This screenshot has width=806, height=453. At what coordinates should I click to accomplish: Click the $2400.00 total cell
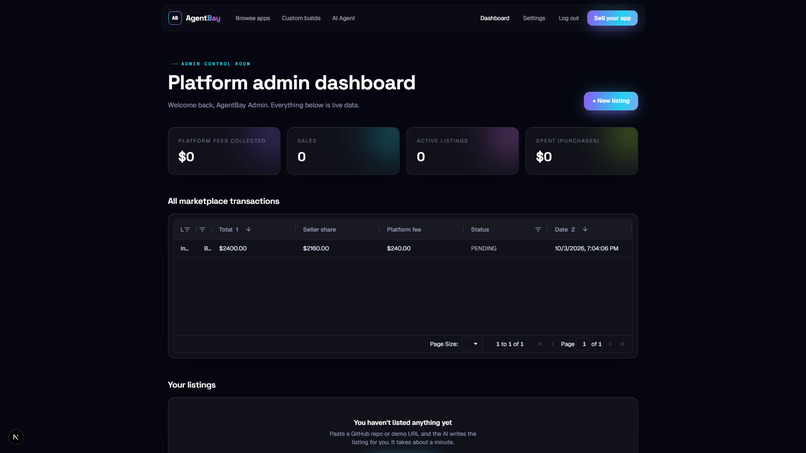tap(233, 248)
